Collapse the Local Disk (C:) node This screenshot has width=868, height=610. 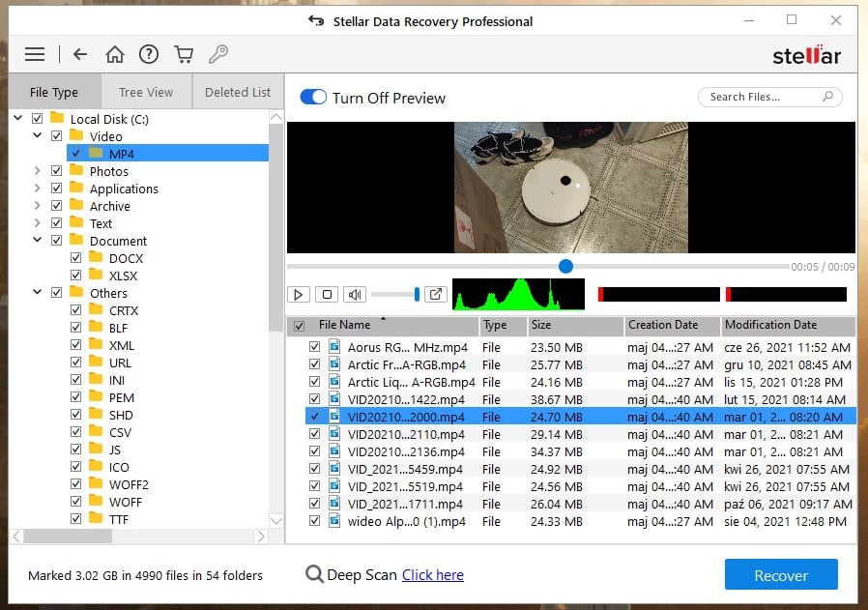18,118
